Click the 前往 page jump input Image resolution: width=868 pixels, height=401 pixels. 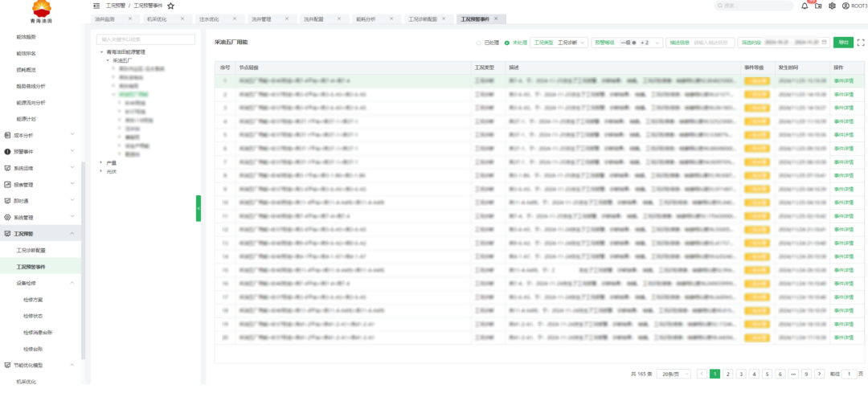(850, 374)
